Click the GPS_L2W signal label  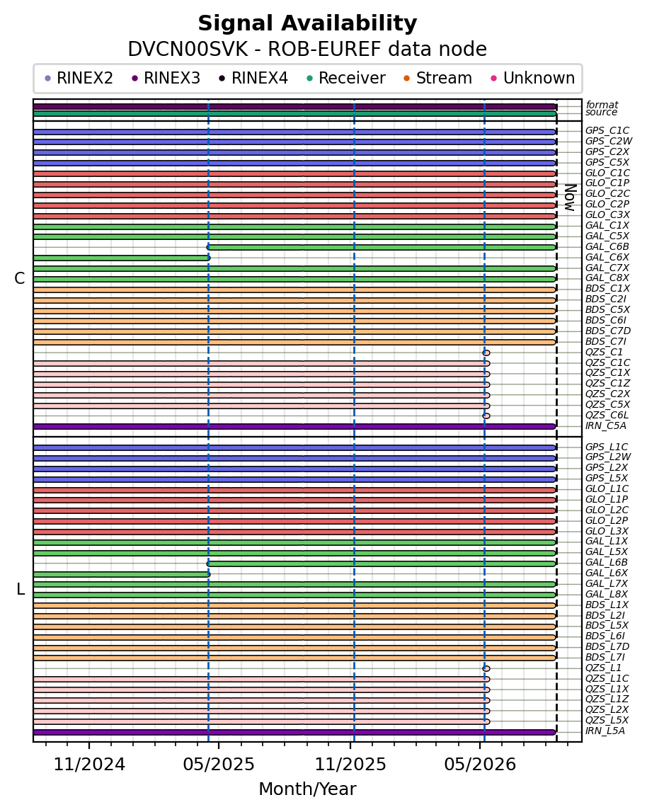click(608, 457)
